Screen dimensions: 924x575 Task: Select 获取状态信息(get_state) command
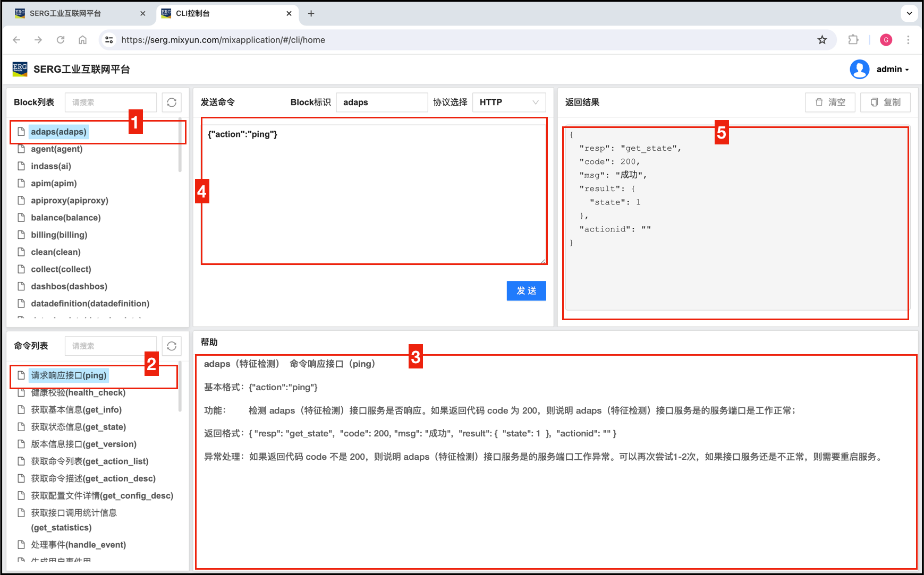(78, 427)
